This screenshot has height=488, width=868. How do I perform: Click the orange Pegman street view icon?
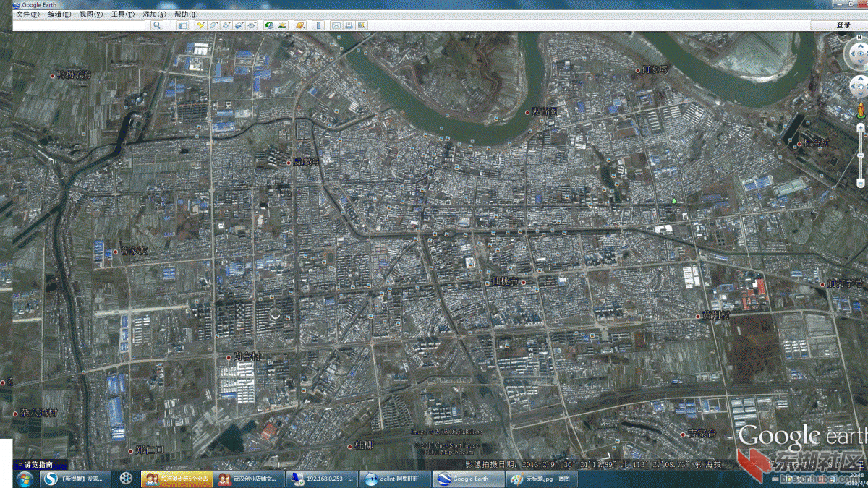(x=861, y=109)
